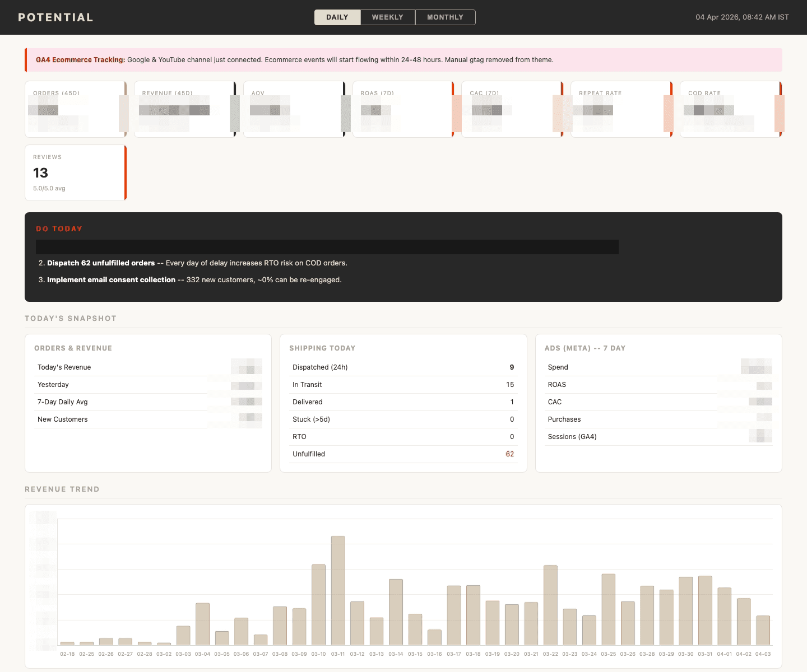
Task: Switch to the Monthly view tab
Action: tap(445, 17)
